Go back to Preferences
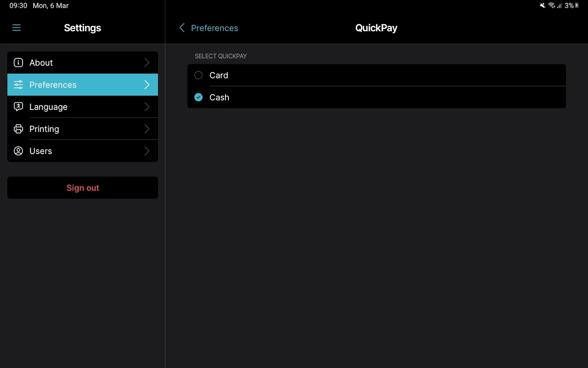This screenshot has width=588, height=368. click(x=208, y=28)
